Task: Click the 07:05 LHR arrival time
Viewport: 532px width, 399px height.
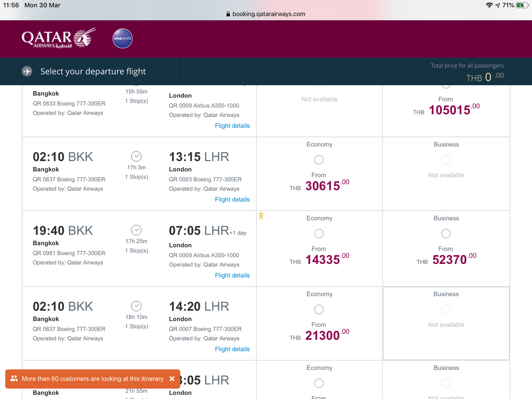Action: click(x=199, y=231)
